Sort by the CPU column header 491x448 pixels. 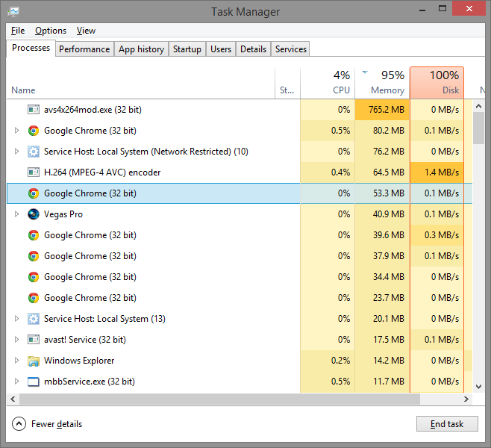pyautogui.click(x=328, y=83)
